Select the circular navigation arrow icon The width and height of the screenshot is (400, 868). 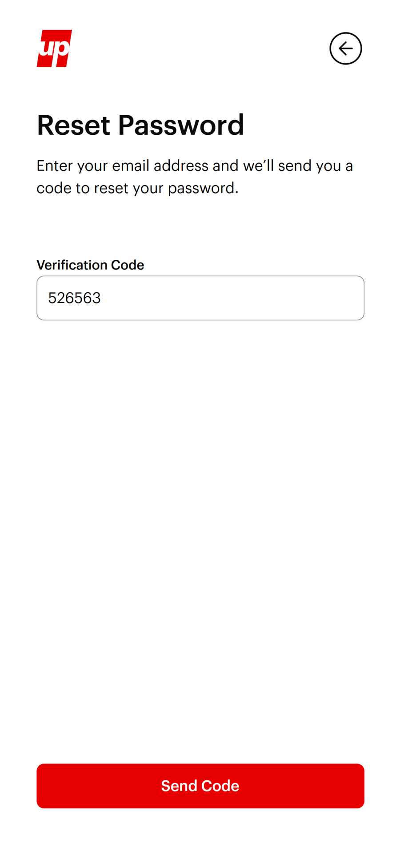point(346,48)
